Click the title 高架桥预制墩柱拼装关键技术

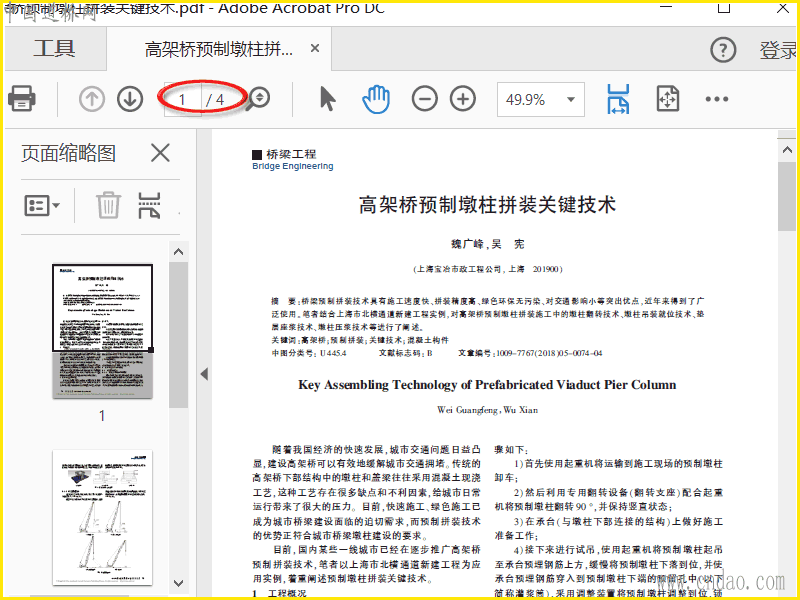487,205
